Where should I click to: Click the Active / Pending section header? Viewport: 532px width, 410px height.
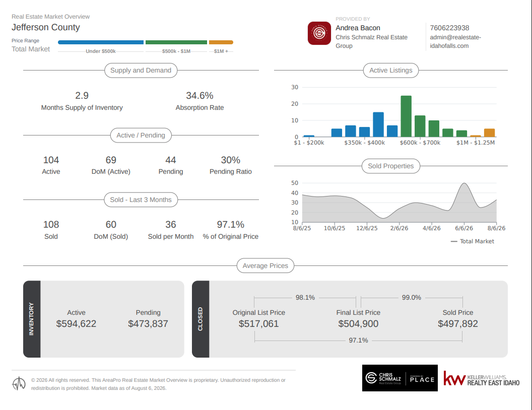pyautogui.click(x=141, y=135)
